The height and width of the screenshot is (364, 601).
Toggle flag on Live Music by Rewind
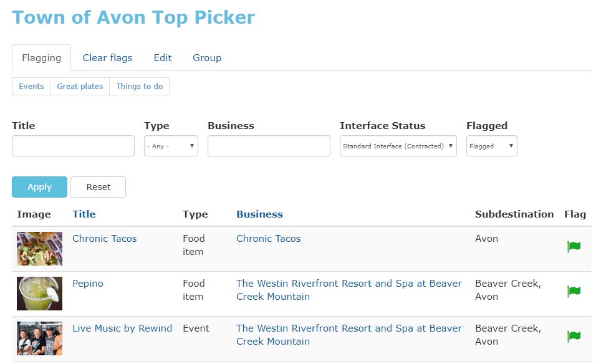(574, 336)
